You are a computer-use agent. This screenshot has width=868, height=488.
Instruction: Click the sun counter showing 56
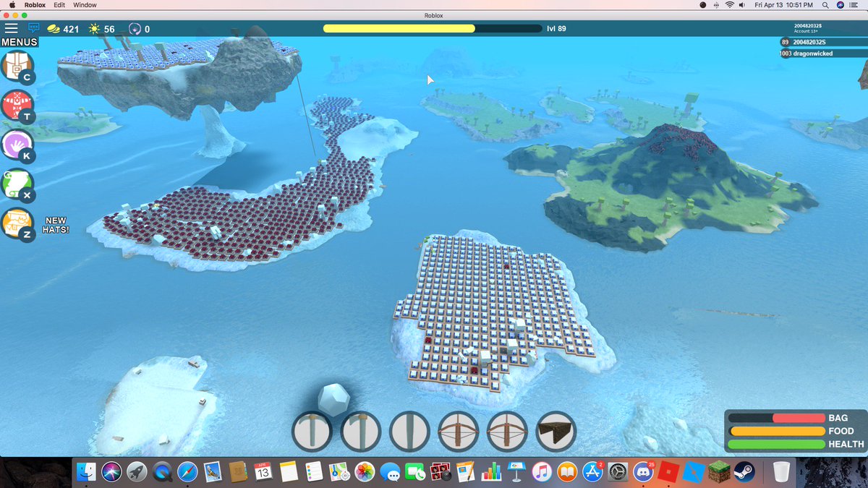click(x=101, y=29)
